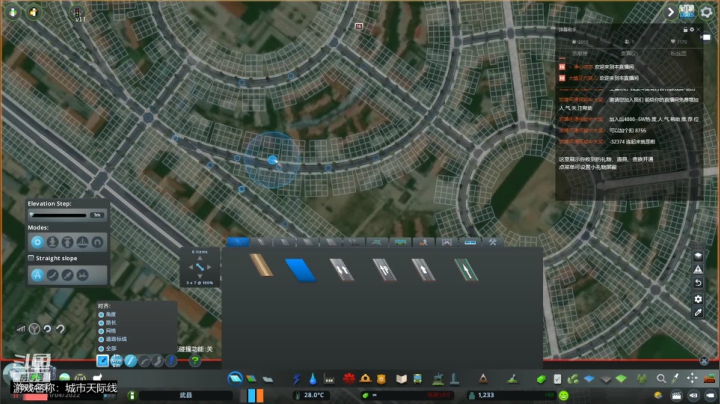This screenshot has width=720, height=404.
Task: Select upgrade road exclamation mode button
Action: (x=171, y=361)
